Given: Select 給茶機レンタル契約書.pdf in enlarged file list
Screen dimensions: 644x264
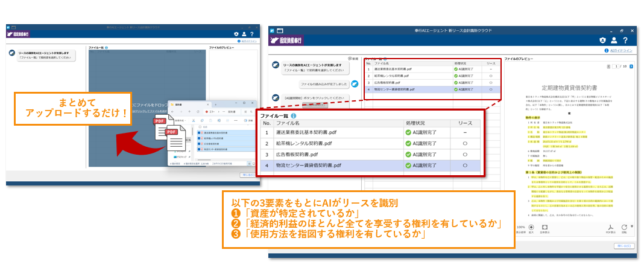Looking at the screenshot, I should [x=308, y=143].
